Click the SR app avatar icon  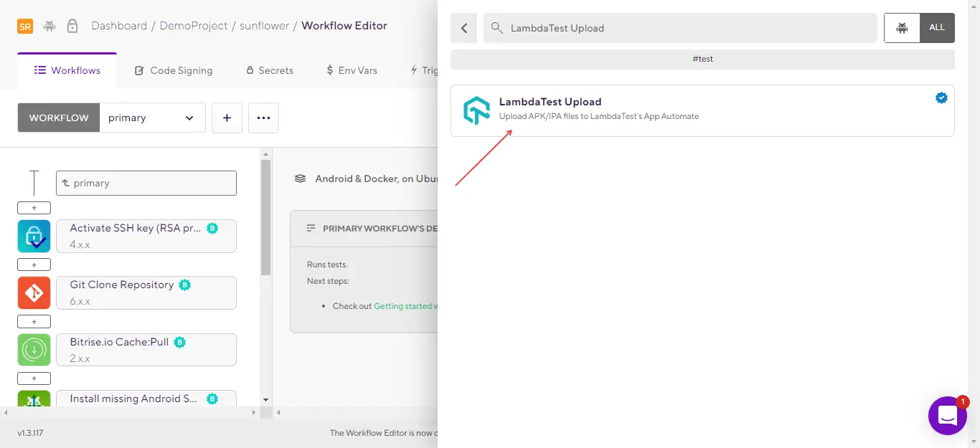[25, 27]
